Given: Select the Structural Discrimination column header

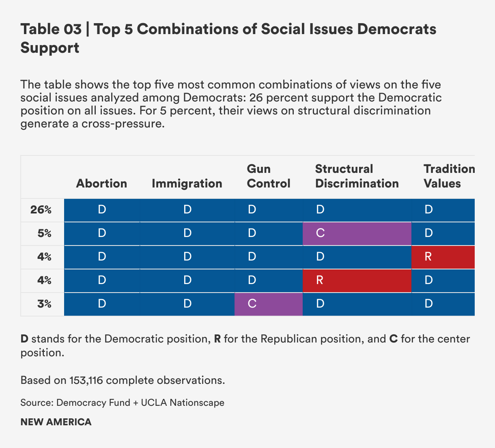Looking at the screenshot, I should pos(357,176).
